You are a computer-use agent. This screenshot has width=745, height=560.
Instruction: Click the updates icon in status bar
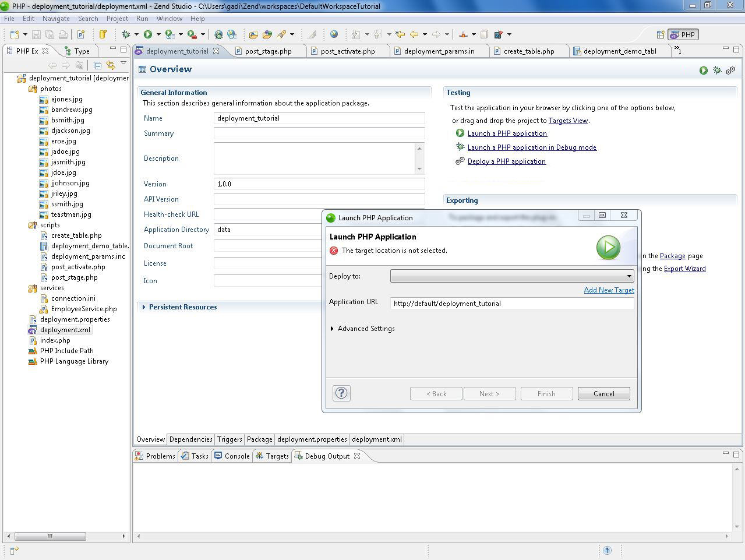[x=607, y=550]
